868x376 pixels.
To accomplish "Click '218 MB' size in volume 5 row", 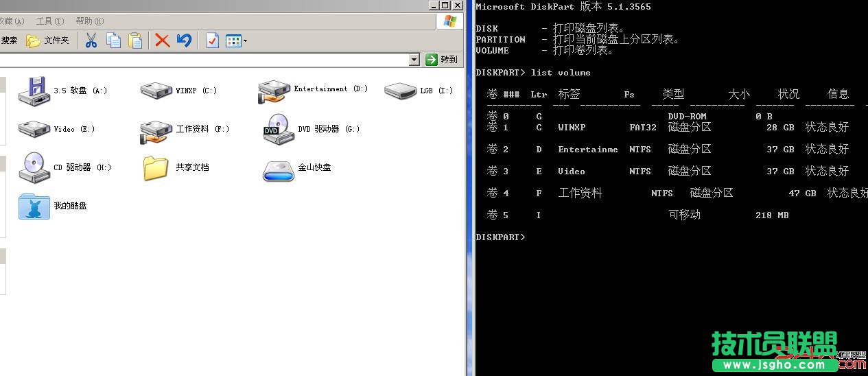I will pos(772,215).
